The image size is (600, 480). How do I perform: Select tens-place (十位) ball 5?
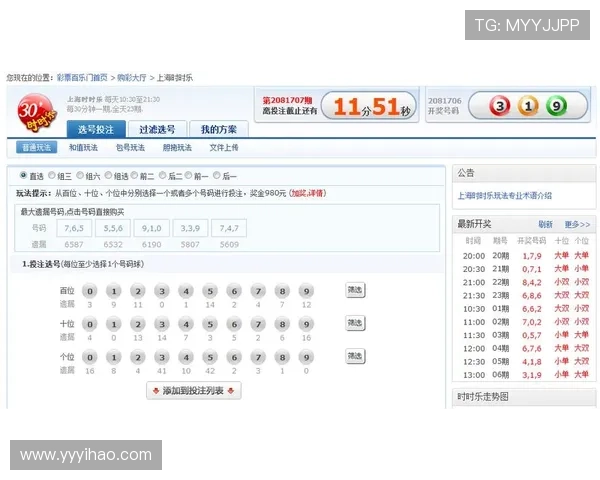click(210, 324)
